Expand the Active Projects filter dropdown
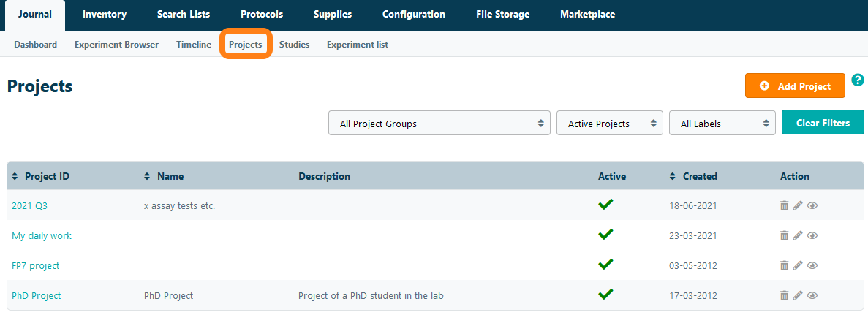868x315 pixels. 609,124
